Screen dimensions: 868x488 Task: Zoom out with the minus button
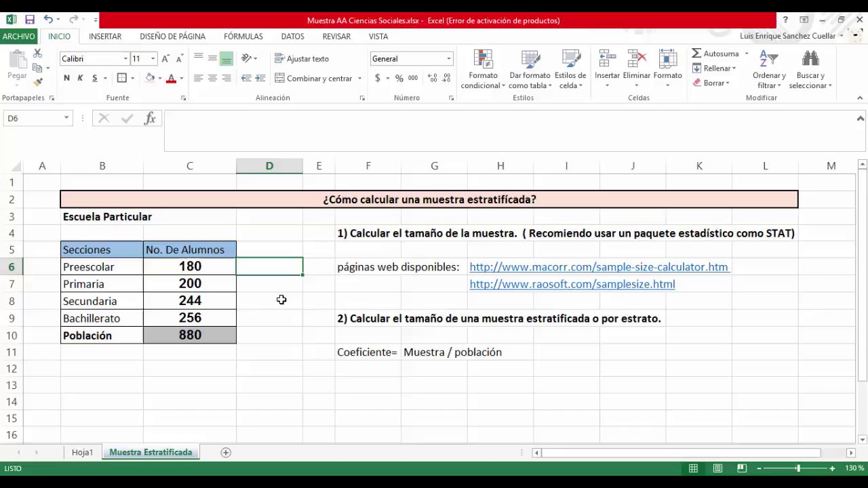759,468
